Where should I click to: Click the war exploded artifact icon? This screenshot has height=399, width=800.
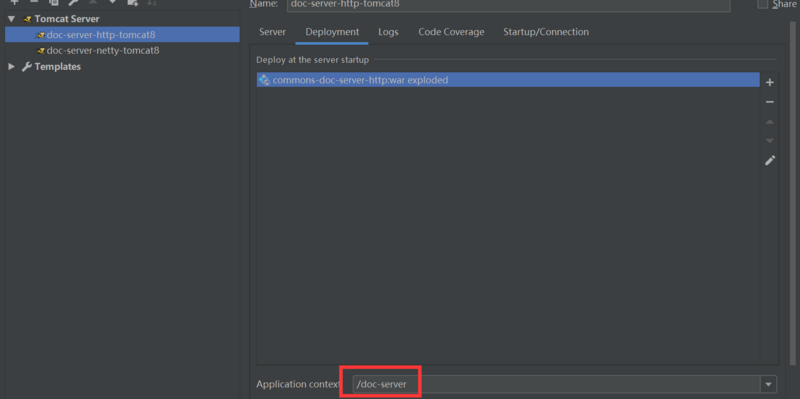point(264,80)
